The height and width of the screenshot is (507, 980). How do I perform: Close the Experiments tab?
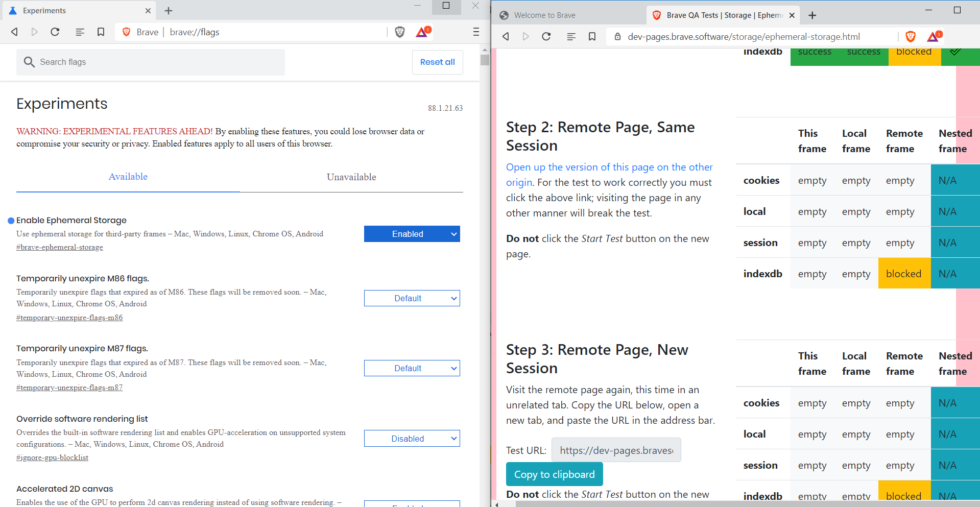pos(148,10)
